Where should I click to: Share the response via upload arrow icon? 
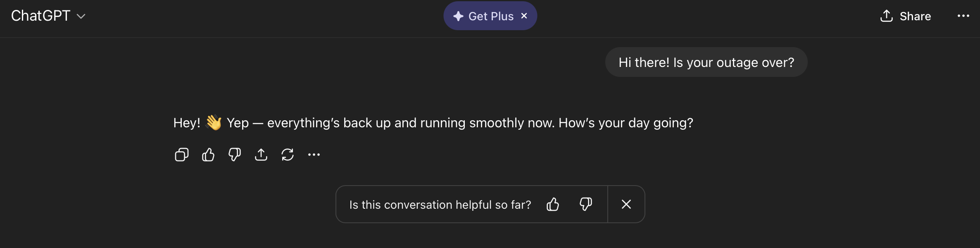click(261, 155)
